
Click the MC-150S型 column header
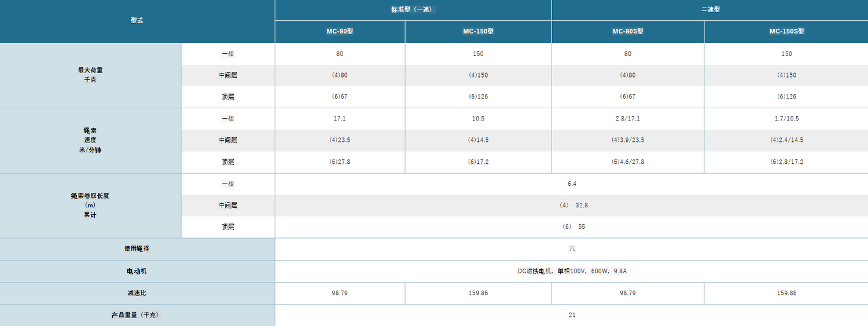786,32
